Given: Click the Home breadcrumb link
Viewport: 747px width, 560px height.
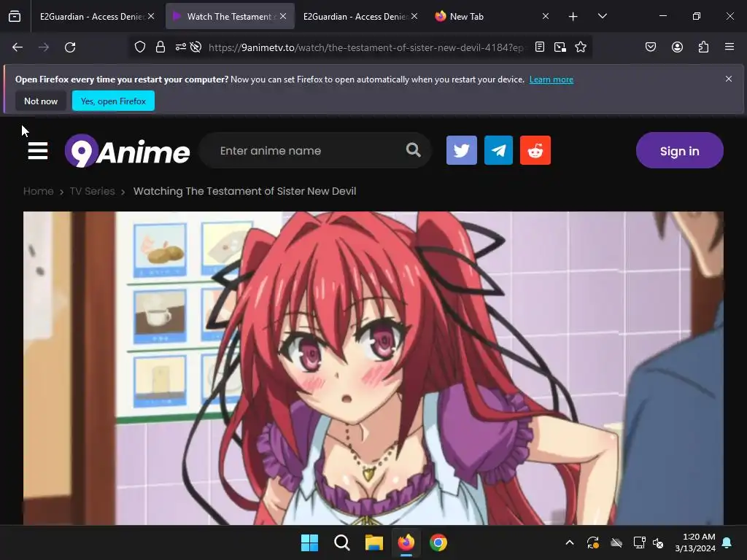Looking at the screenshot, I should click(38, 191).
